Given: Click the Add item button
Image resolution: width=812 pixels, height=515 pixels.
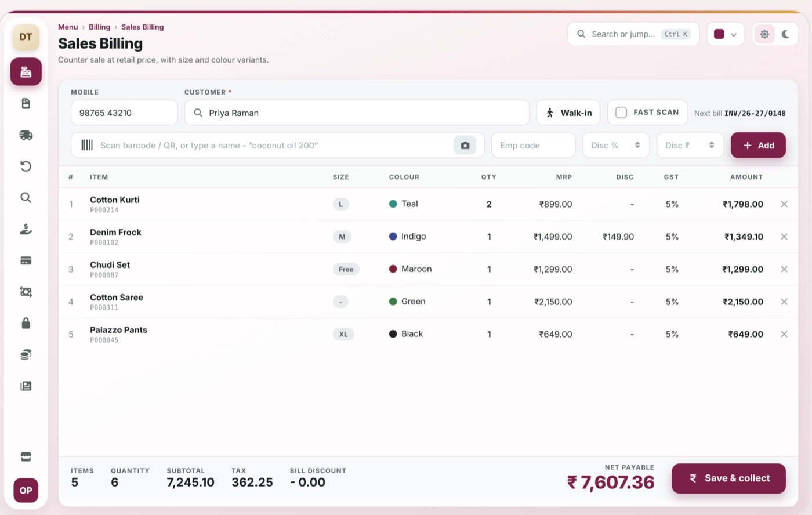Looking at the screenshot, I should (758, 145).
